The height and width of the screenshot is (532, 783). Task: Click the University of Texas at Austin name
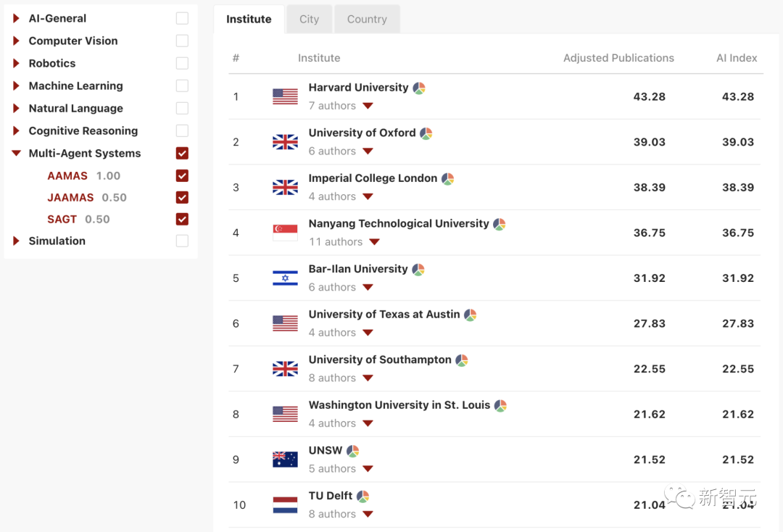pyautogui.click(x=384, y=315)
